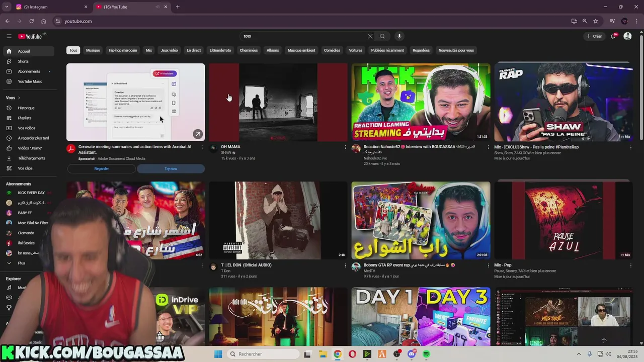Open Vos vidéos in the sidebar

(x=28, y=128)
